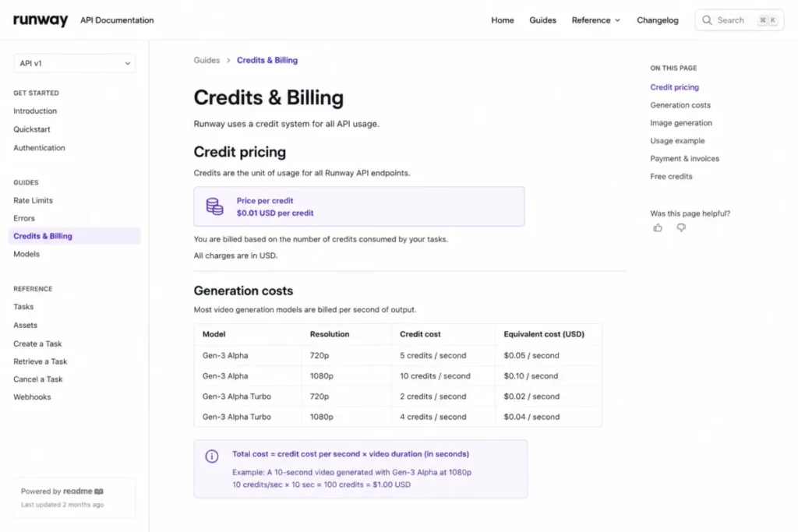This screenshot has height=532, width=798.
Task: Click the Powered by readme link
Action: (x=62, y=491)
